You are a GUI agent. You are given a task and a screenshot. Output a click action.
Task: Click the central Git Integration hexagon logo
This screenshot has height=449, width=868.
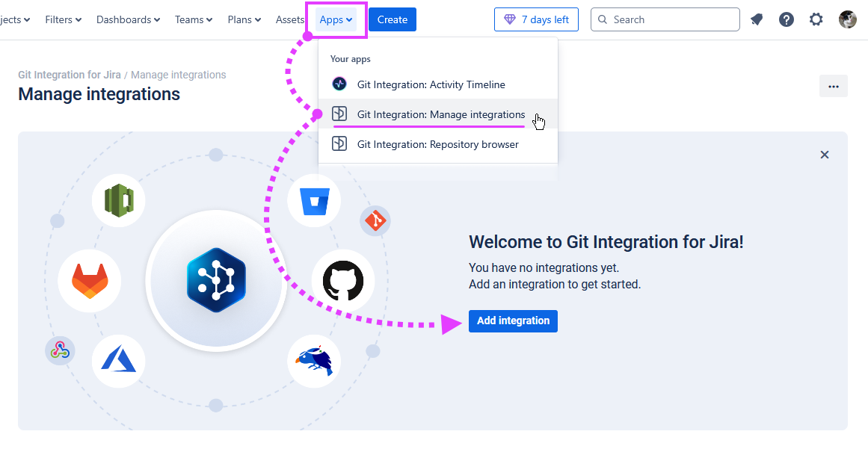pos(216,280)
